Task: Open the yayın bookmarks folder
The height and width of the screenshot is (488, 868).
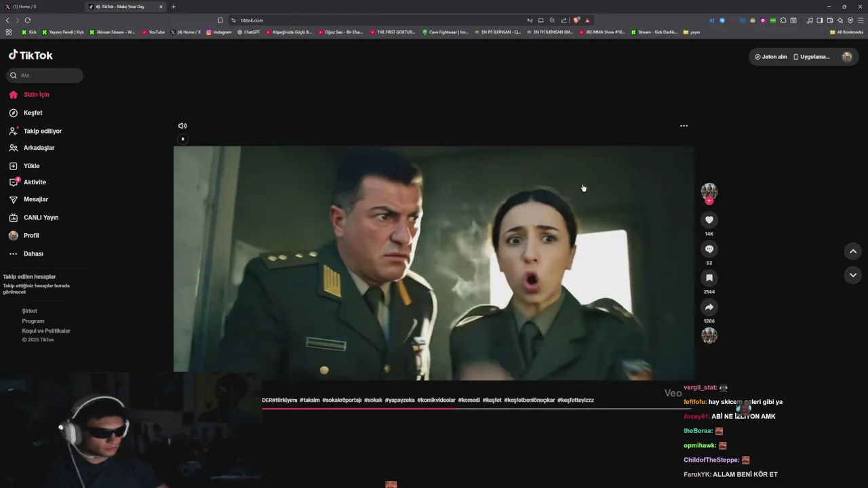Action: click(x=692, y=32)
